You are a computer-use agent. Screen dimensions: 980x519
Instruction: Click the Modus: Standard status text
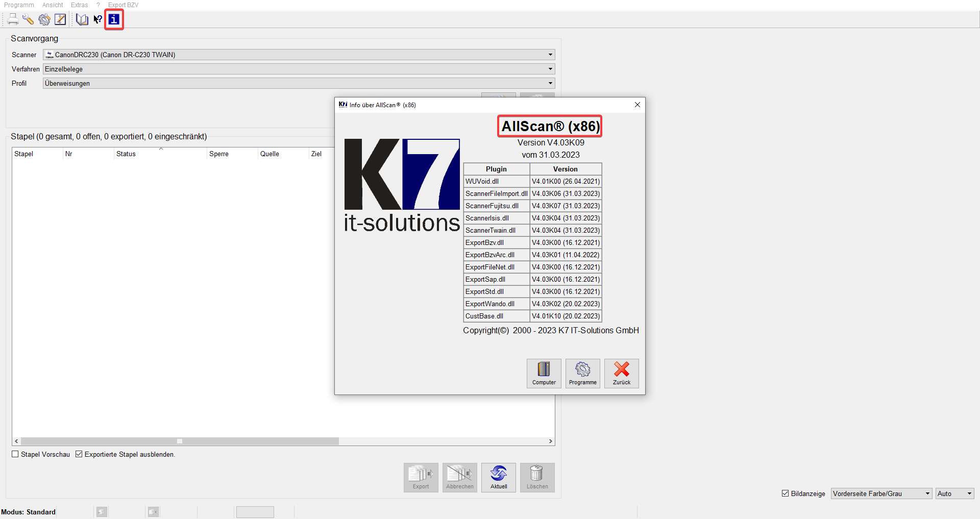28,512
